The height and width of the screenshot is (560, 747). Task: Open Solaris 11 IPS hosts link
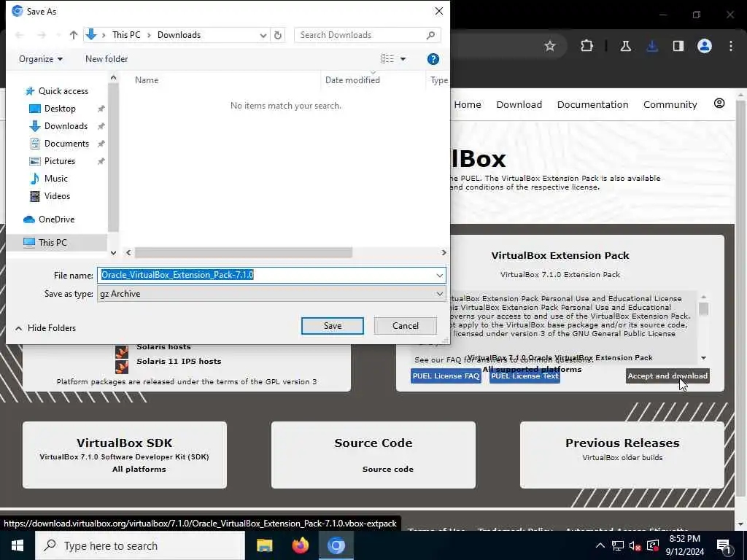pos(179,362)
